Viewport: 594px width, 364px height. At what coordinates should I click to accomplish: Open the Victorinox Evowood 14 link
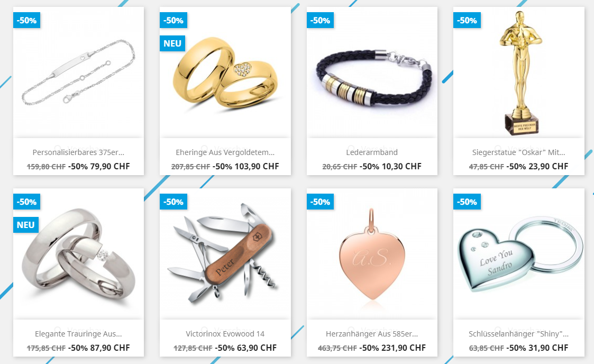pyautogui.click(x=225, y=334)
